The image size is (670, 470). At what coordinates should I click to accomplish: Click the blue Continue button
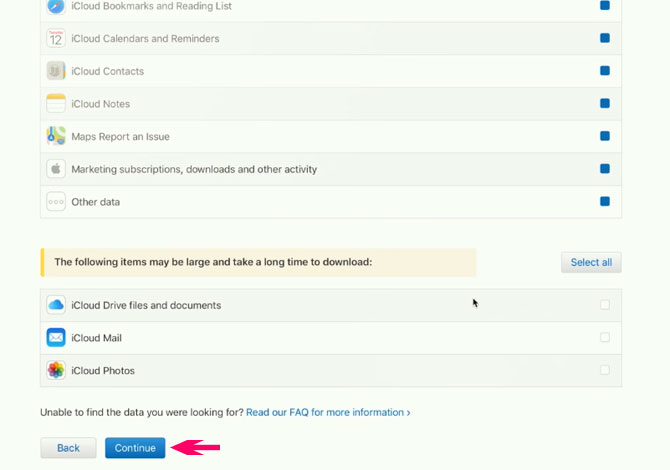point(135,448)
